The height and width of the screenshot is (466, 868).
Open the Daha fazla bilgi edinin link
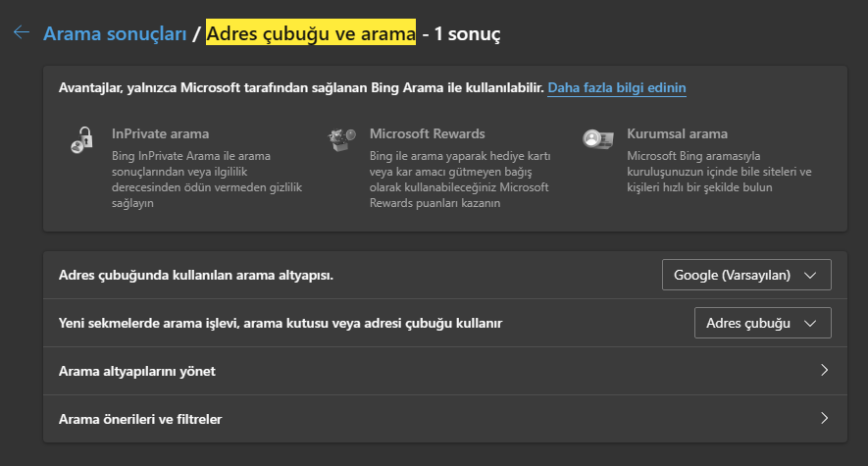click(617, 87)
